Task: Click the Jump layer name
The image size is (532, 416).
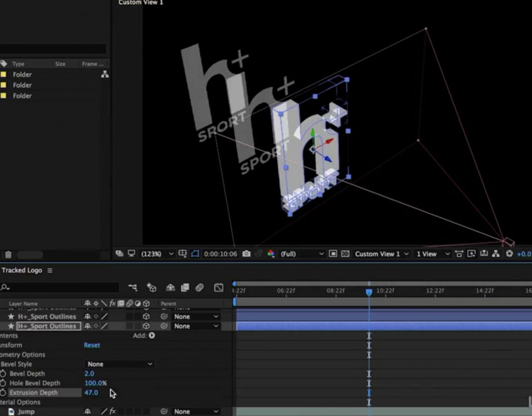Action: (26, 412)
